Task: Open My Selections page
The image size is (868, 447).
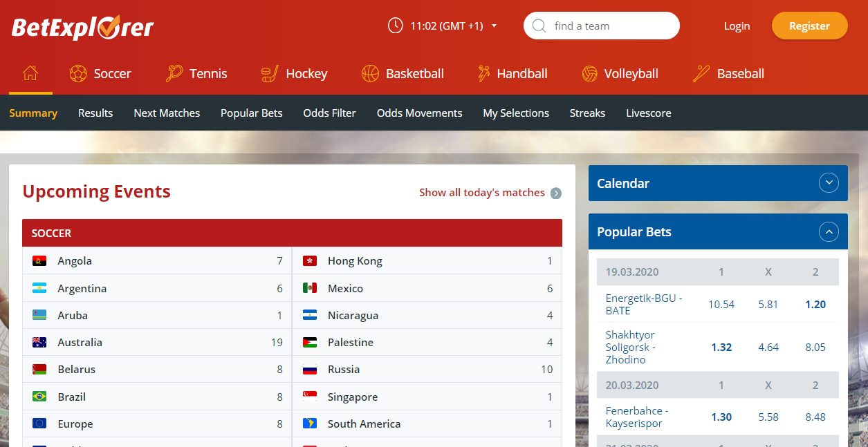Action: pyautogui.click(x=516, y=113)
